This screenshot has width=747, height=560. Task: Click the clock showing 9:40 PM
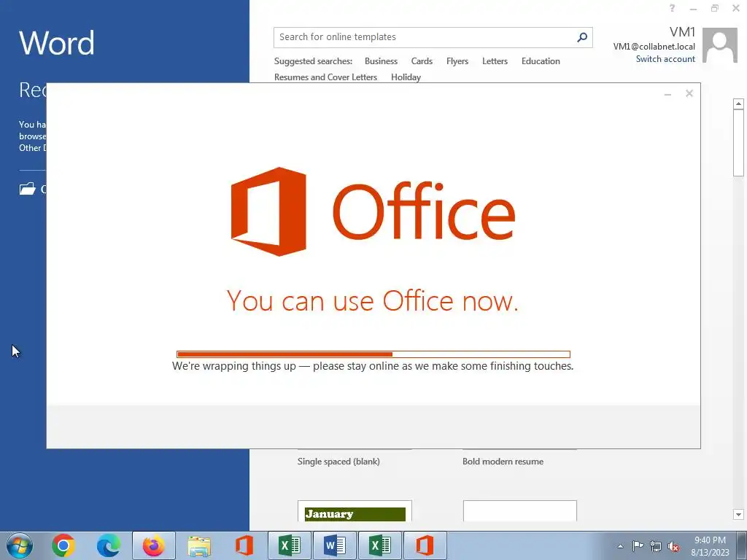pos(710,540)
